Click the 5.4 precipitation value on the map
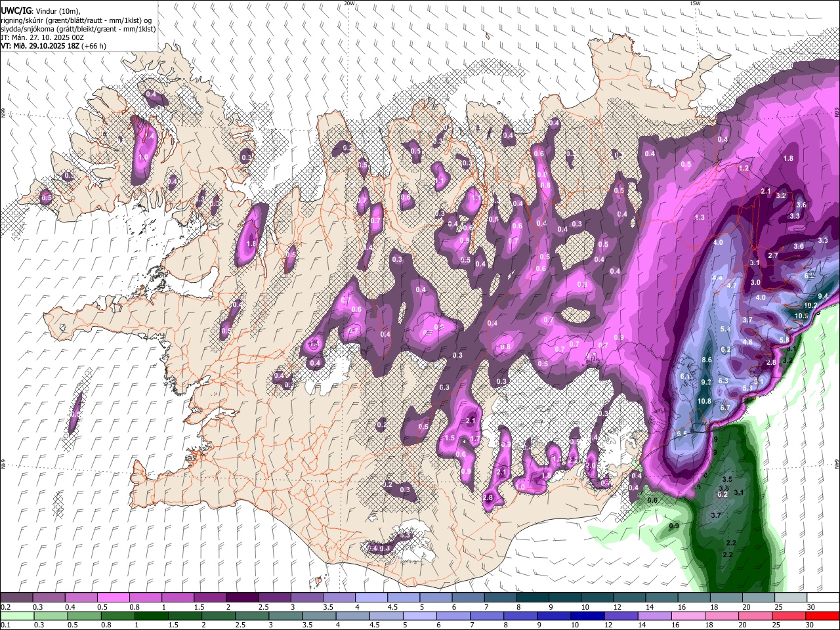The height and width of the screenshot is (630, 840). 725,329
